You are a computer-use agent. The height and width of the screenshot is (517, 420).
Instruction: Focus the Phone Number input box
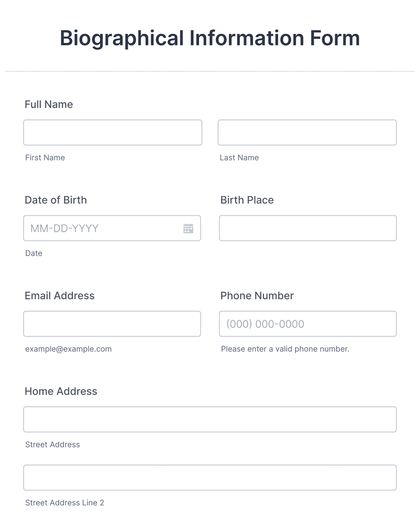click(308, 324)
